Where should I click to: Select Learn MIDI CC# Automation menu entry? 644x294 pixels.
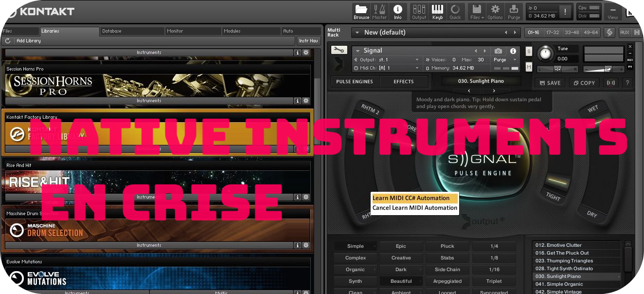tap(414, 198)
